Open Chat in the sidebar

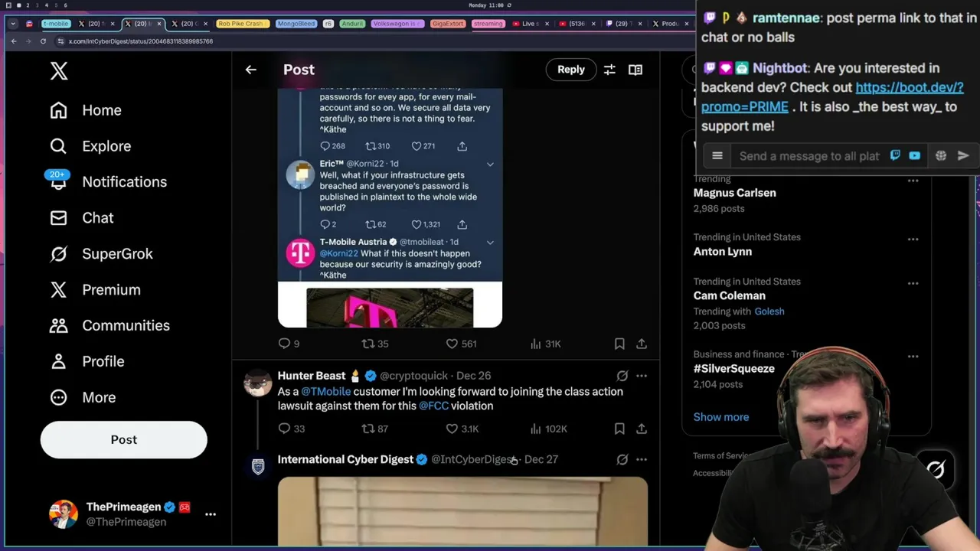tap(81, 218)
